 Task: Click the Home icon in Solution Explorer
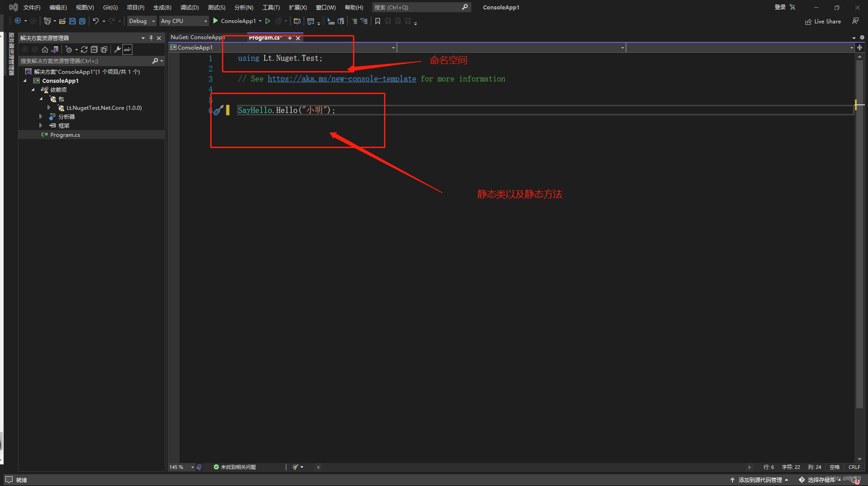pos(45,49)
